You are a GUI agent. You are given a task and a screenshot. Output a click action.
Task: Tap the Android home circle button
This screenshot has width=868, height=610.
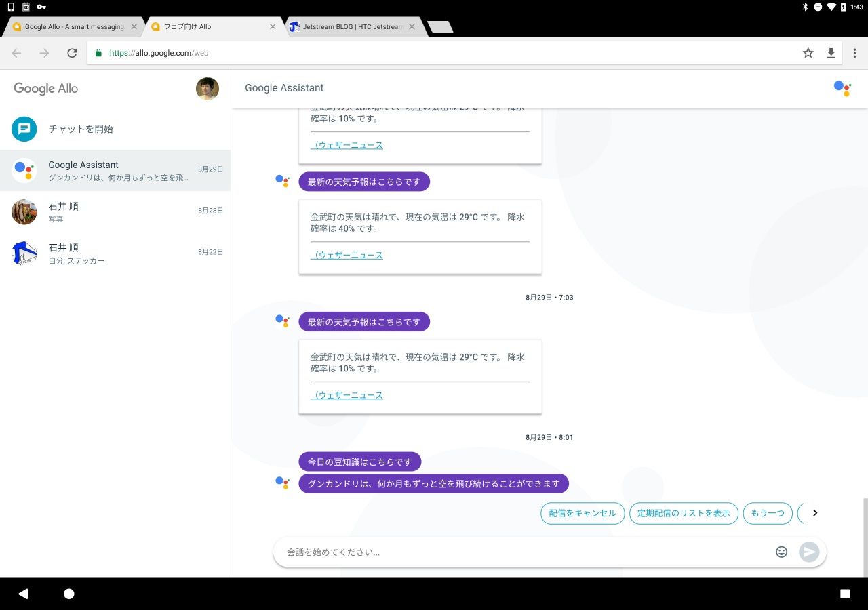coord(68,594)
